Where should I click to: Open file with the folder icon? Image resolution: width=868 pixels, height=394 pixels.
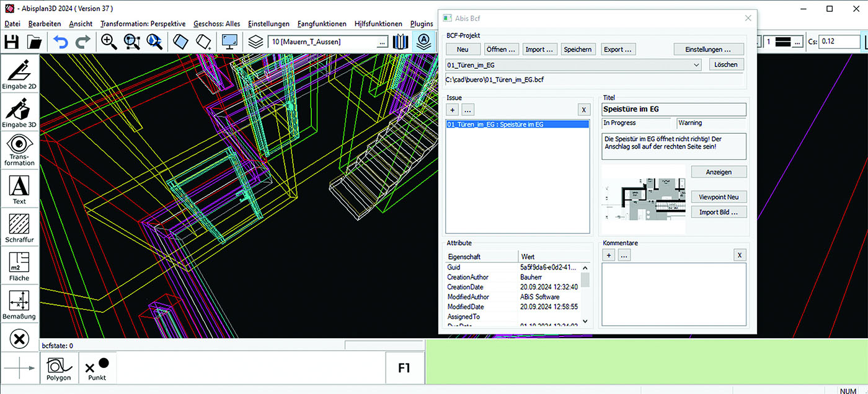point(35,42)
